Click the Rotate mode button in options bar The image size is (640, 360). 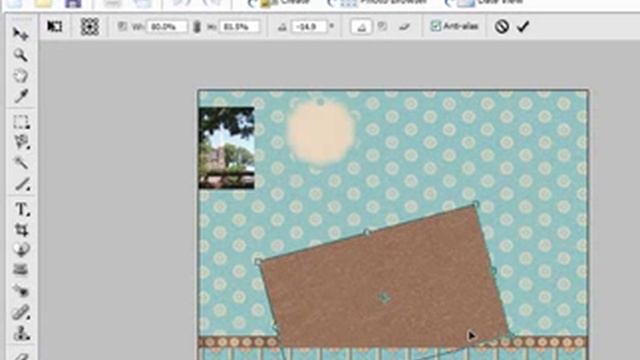tap(361, 27)
